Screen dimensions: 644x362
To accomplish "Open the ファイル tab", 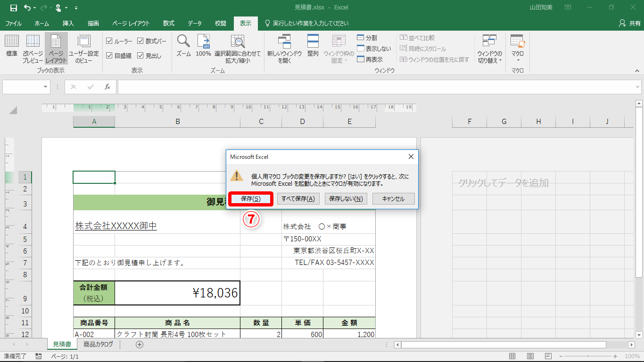I will (x=13, y=23).
